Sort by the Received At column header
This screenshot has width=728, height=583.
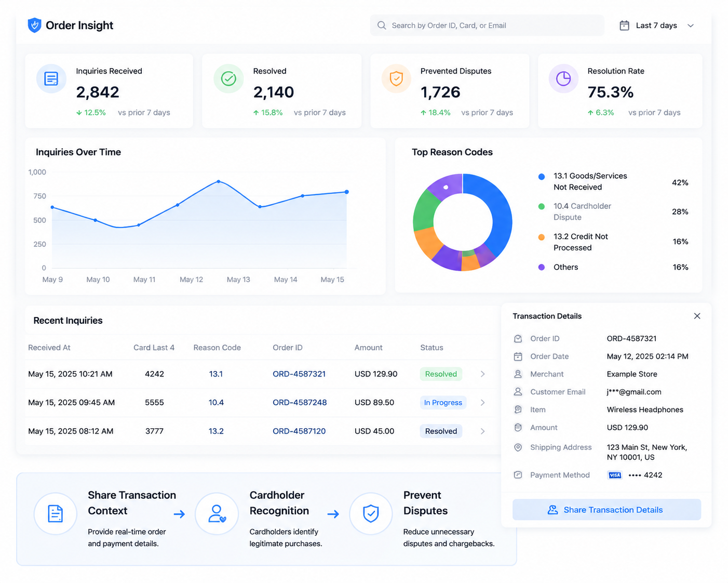coord(49,348)
